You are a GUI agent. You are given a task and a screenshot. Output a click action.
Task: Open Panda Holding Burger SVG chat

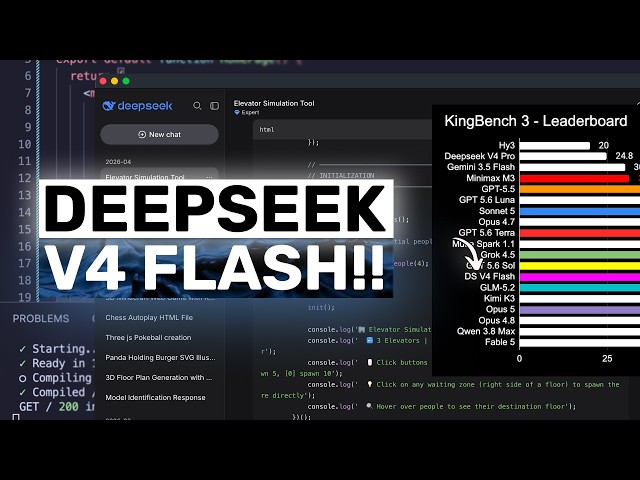tap(160, 358)
